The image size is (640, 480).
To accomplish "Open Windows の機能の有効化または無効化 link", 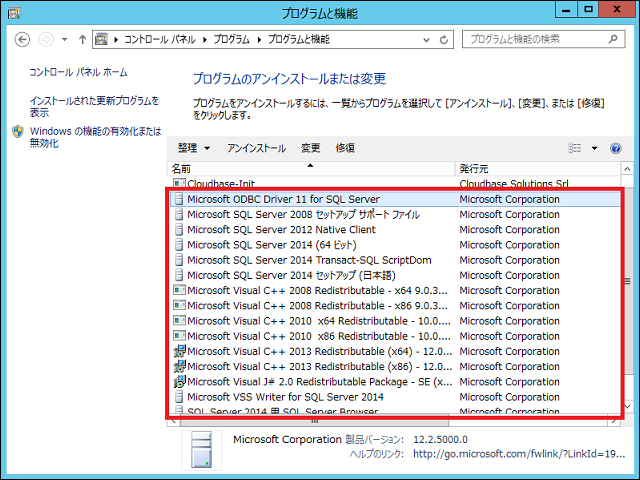I will (x=96, y=137).
